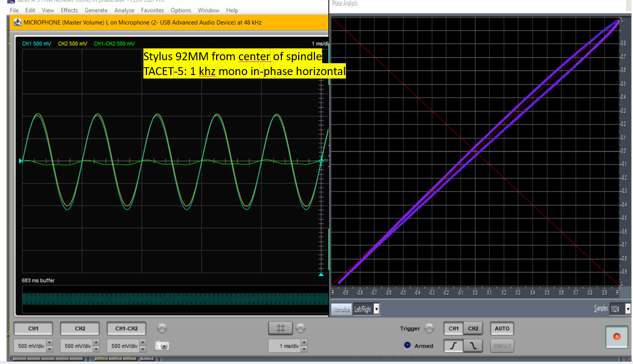Open the Favorites menu
Screen dimensions: 633x364
pos(152,10)
